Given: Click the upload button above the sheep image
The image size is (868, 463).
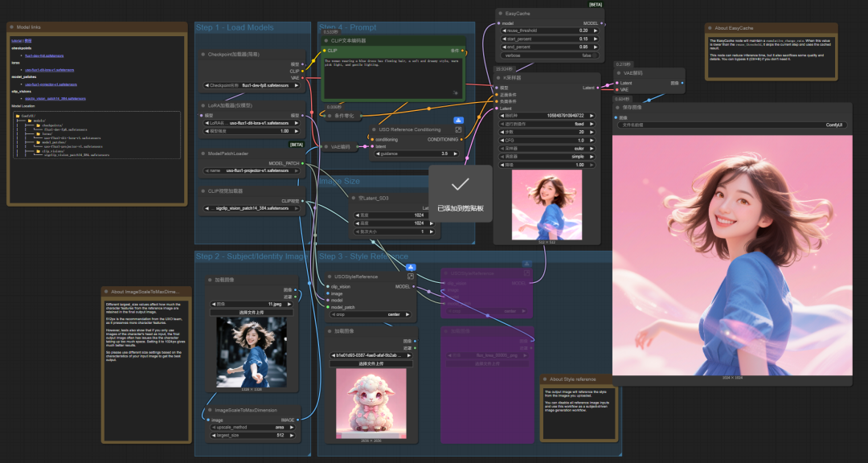Looking at the screenshot, I should pyautogui.click(x=371, y=364).
